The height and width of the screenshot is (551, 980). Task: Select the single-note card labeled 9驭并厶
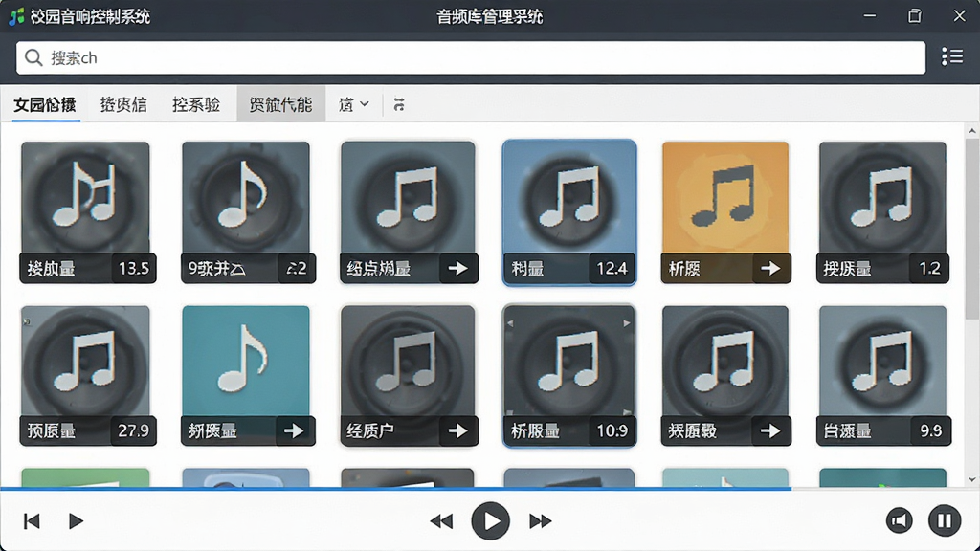point(246,212)
